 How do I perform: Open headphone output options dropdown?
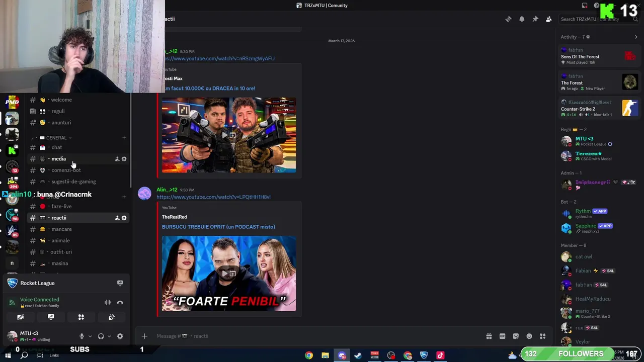click(x=109, y=336)
